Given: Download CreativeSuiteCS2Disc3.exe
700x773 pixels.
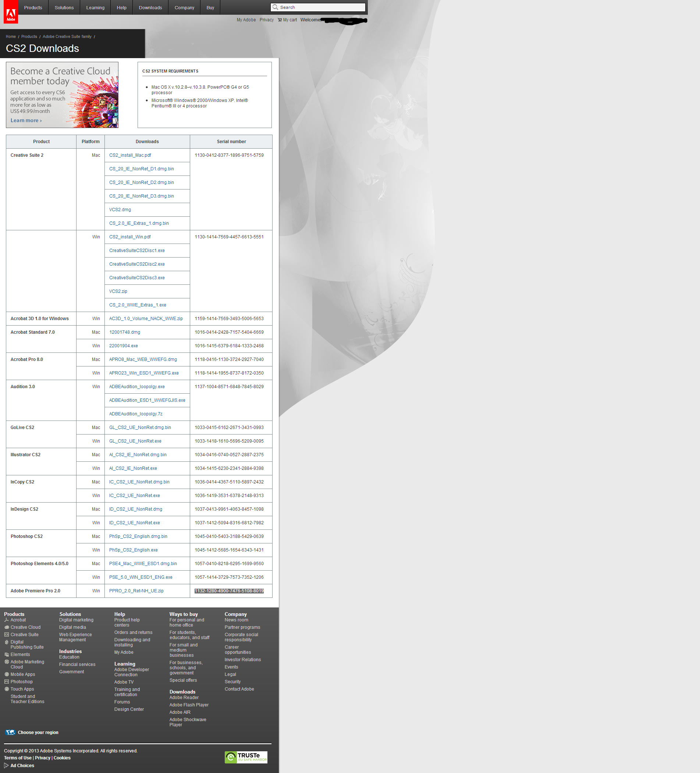Looking at the screenshot, I should (137, 278).
